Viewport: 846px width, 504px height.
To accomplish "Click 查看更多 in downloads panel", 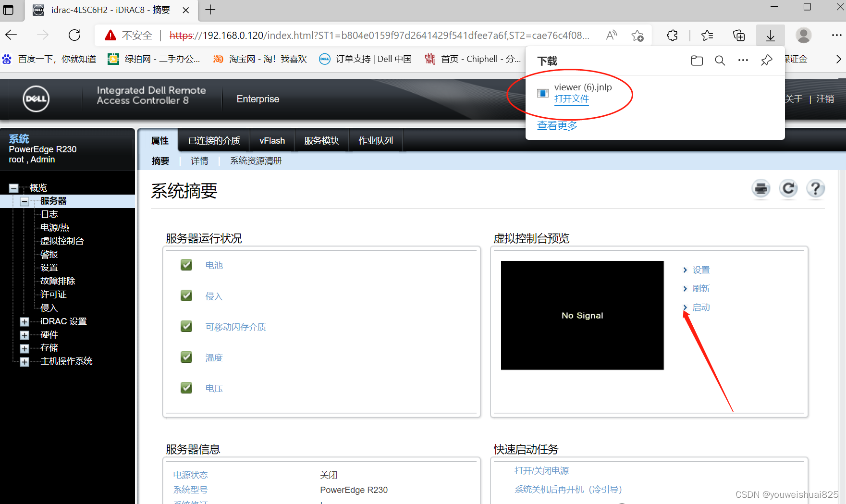I will pyautogui.click(x=557, y=126).
